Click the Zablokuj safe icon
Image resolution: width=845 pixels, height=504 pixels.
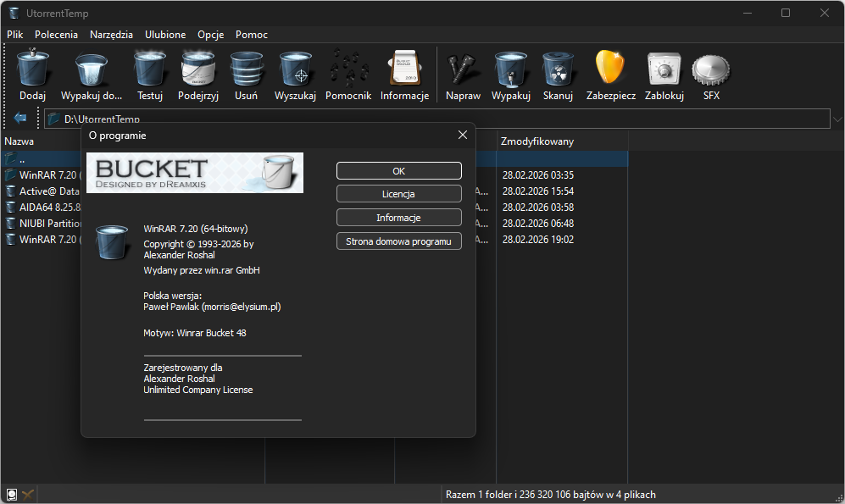coord(664,69)
